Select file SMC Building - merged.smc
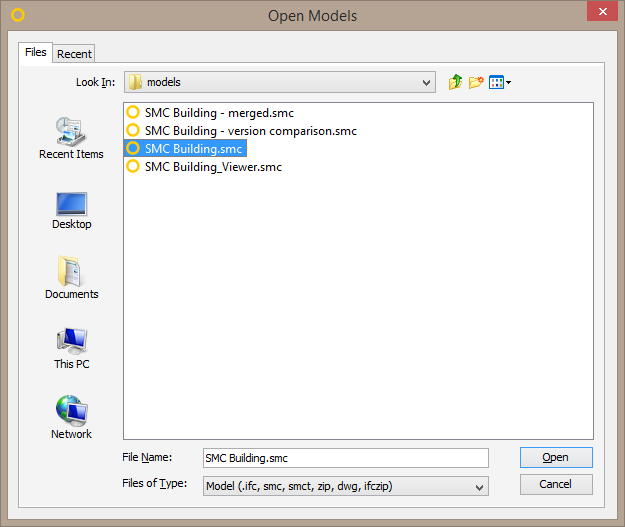Screen dimensions: 625x527 210,112
